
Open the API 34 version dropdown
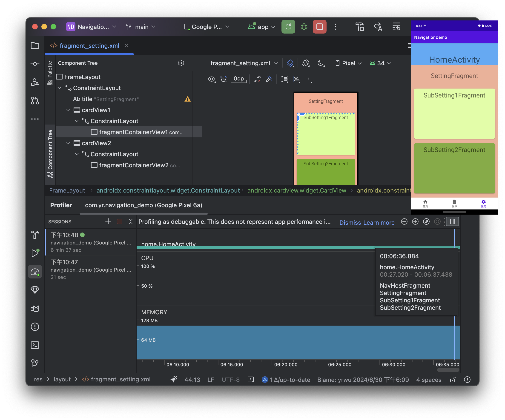click(380, 63)
